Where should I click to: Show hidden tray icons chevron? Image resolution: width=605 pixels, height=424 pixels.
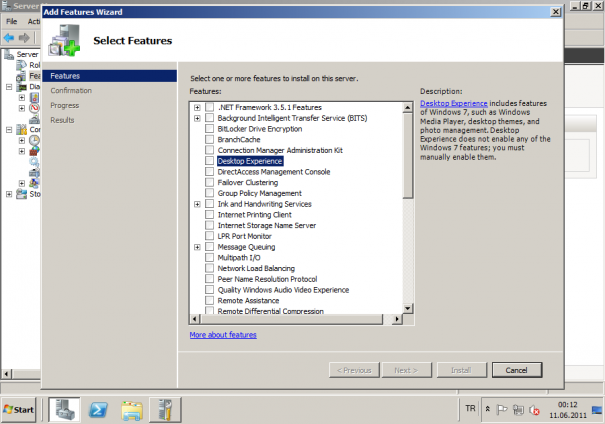point(488,409)
